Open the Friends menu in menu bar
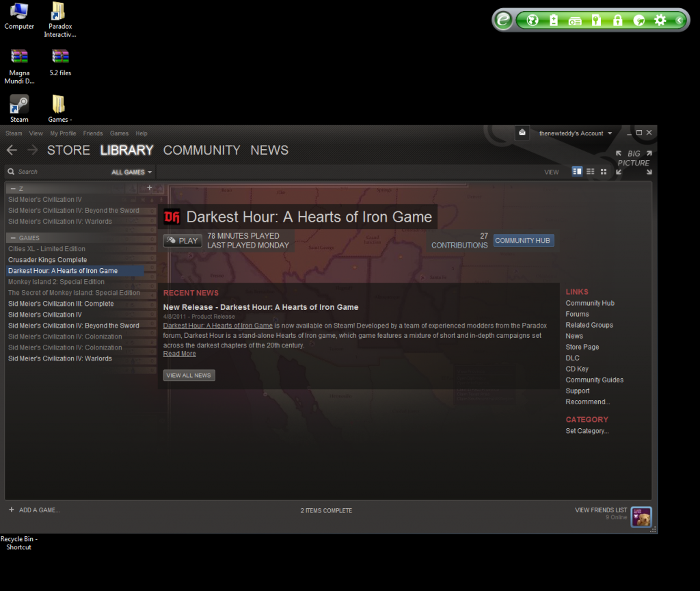Image resolution: width=700 pixels, height=591 pixels. [93, 133]
